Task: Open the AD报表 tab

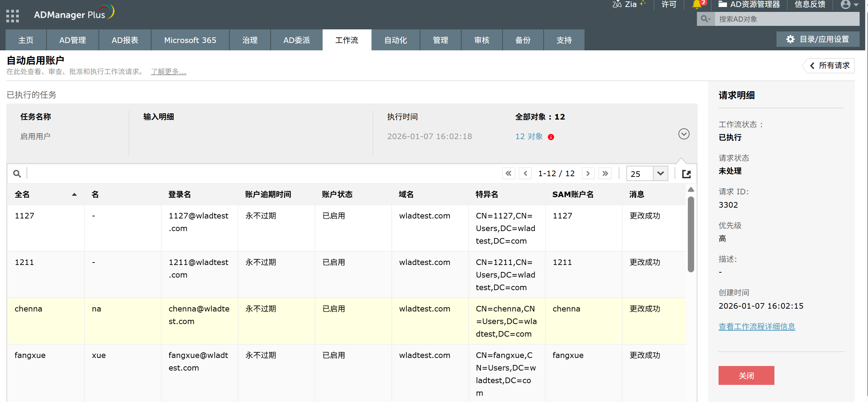Action: coord(125,40)
